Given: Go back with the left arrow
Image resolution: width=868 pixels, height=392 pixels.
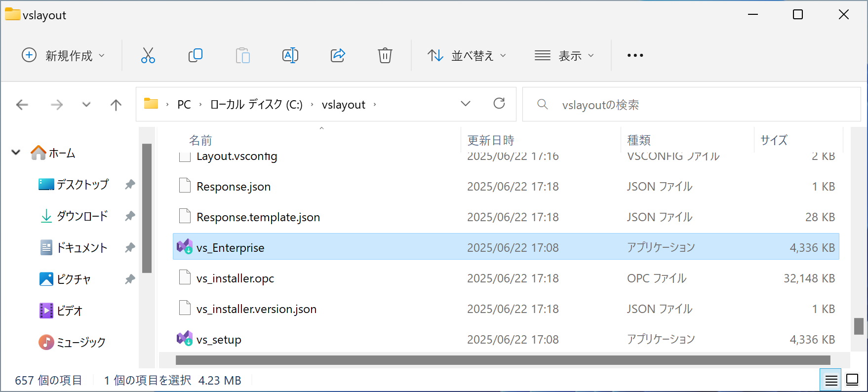Looking at the screenshot, I should pos(22,105).
